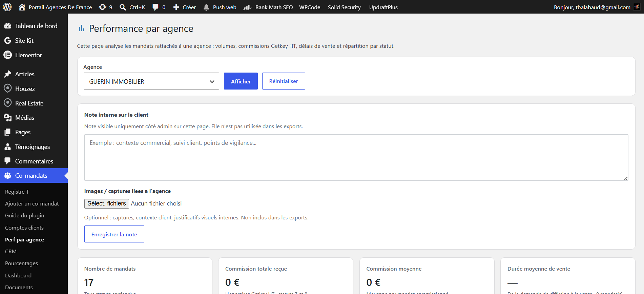Click the Durée moyenne de vente title
Image resolution: width=644 pixels, height=294 pixels.
[539, 269]
